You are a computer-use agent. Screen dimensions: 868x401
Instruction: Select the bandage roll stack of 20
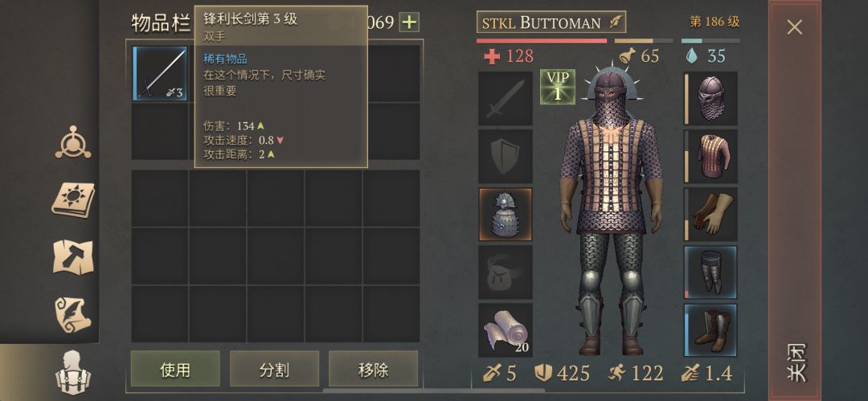(506, 329)
